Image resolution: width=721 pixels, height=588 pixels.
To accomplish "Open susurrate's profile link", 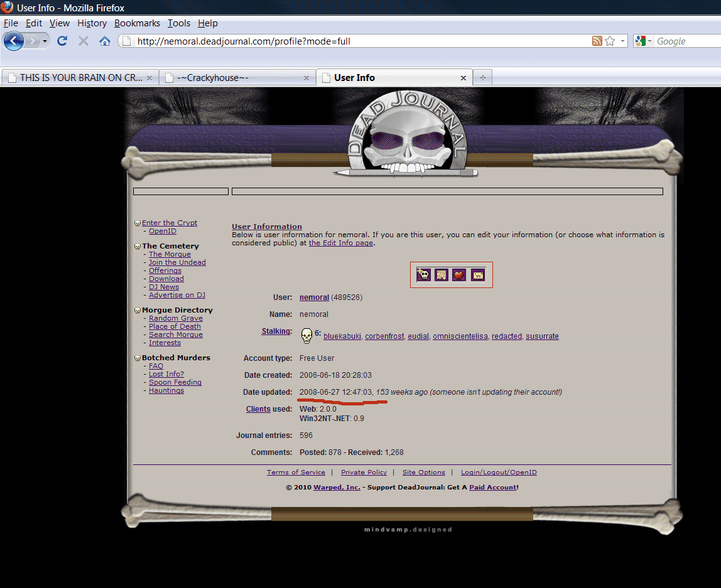I will tap(542, 336).
